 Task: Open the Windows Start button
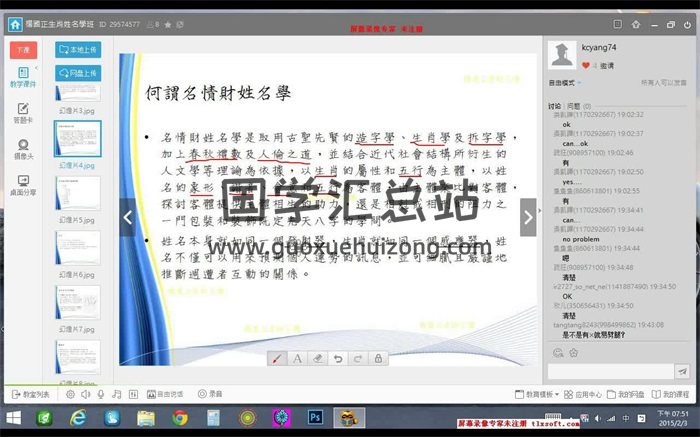point(13,418)
